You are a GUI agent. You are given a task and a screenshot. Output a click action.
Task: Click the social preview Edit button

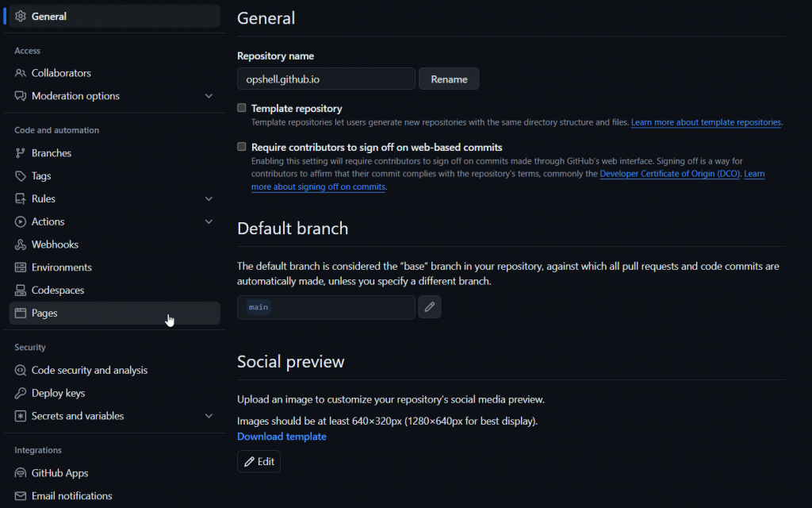259,461
